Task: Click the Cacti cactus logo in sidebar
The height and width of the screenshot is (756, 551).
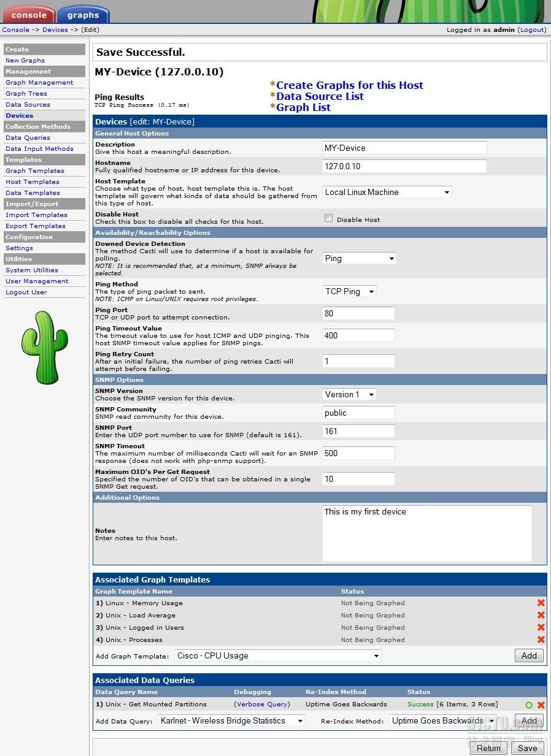Action: (x=44, y=348)
